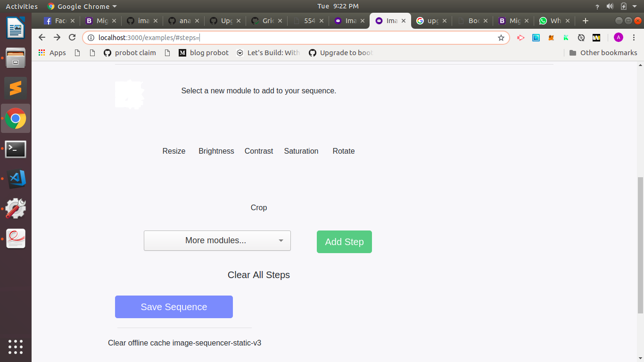644x362 pixels.
Task: Open the black W extension icon
Action: (x=596, y=38)
